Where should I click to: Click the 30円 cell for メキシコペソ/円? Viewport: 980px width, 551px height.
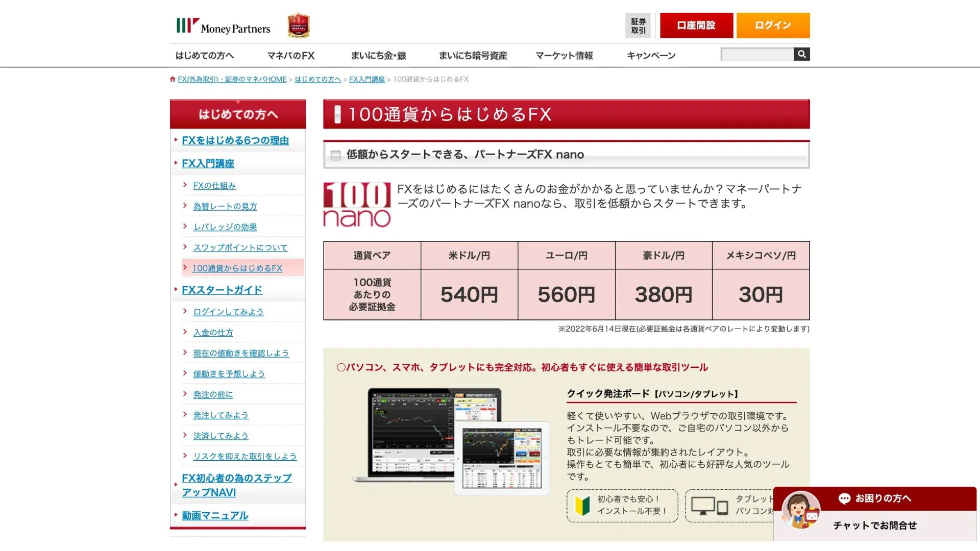[761, 294]
